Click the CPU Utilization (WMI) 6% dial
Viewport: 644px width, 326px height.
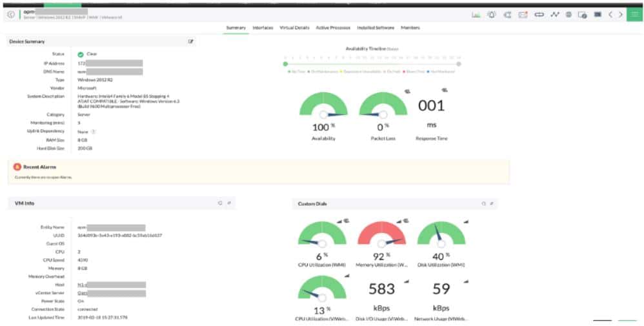(322, 234)
